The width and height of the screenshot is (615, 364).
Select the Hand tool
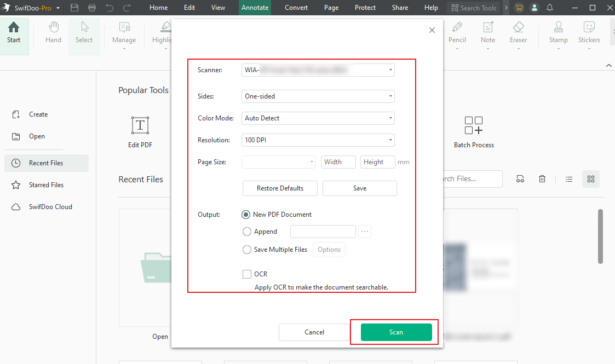(x=53, y=34)
